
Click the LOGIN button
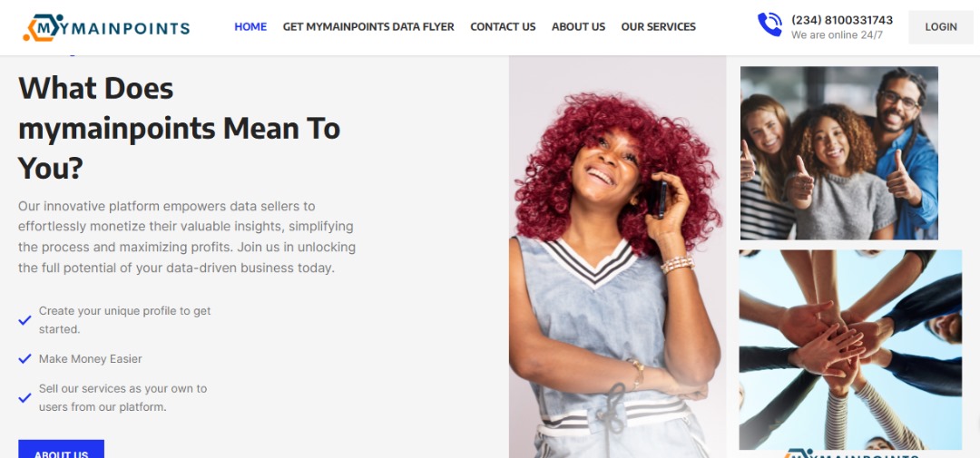941,27
